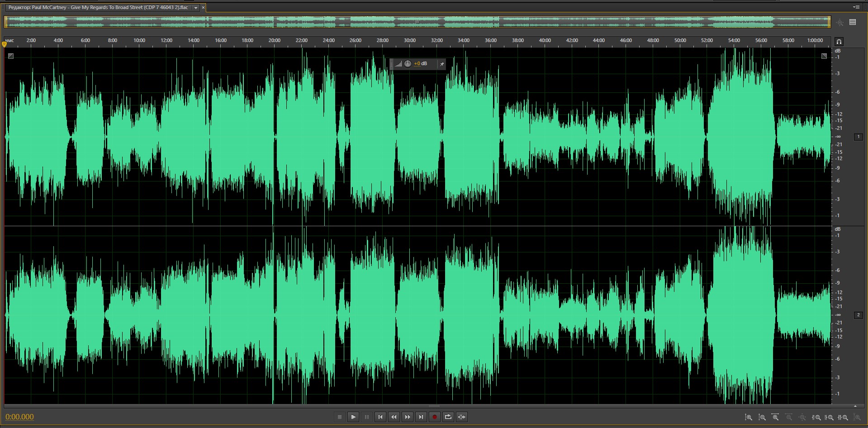Select the Paul McCartney flac editor tab

click(98, 8)
